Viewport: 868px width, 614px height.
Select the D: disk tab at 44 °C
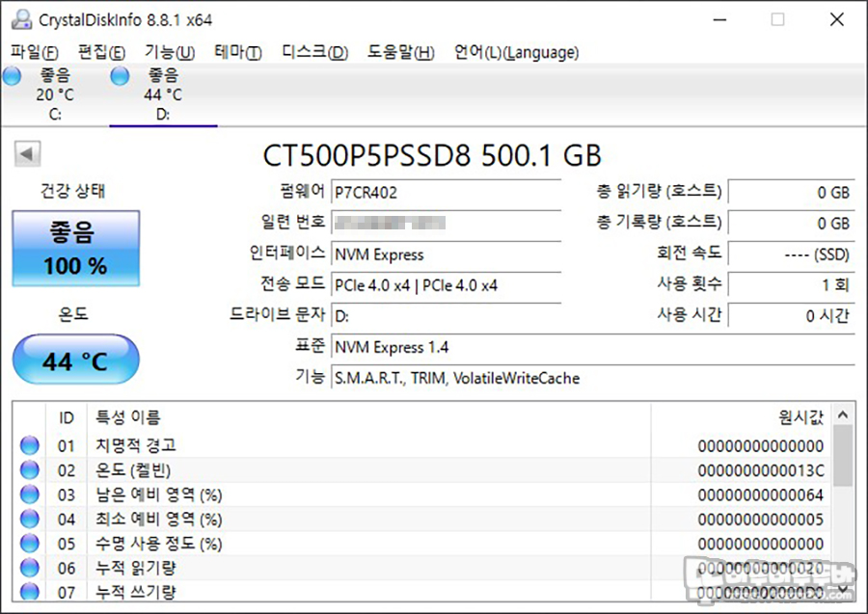pos(163,95)
